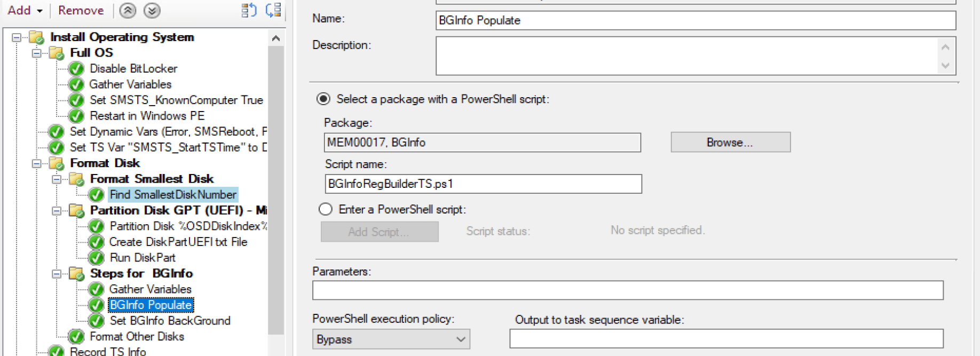
Task: Open the Add menu
Action: pyautogui.click(x=25, y=11)
